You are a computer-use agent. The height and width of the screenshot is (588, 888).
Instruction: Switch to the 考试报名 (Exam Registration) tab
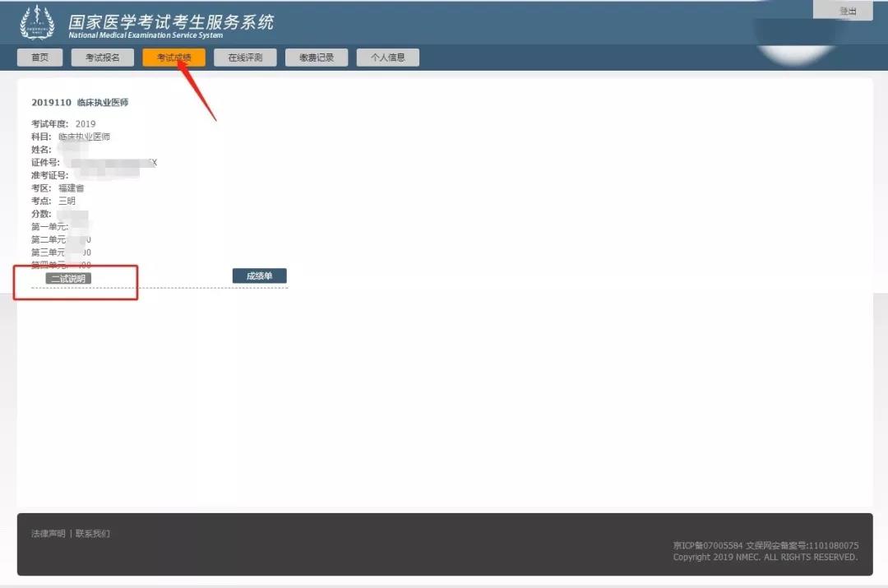click(x=102, y=57)
